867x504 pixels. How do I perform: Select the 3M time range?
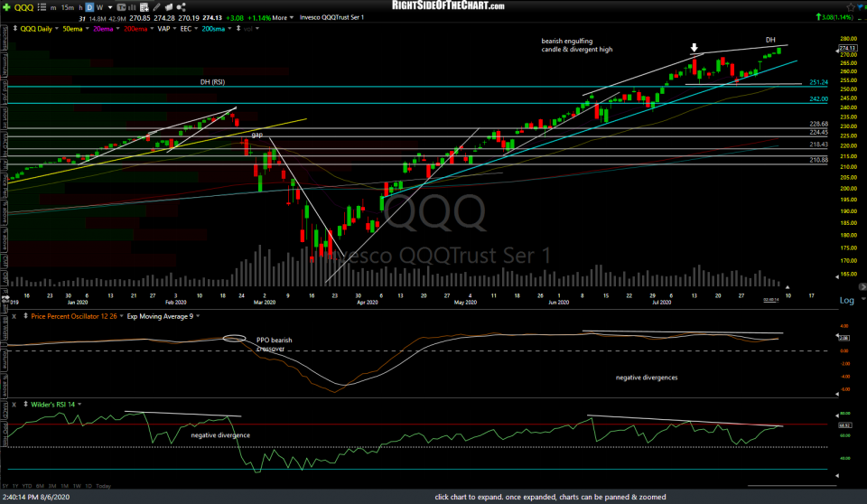tap(52, 486)
